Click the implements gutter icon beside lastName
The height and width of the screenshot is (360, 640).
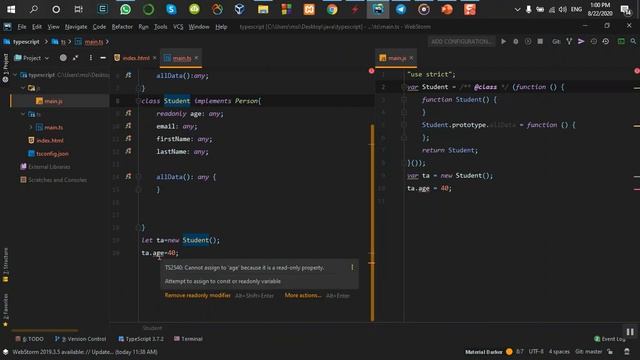pyautogui.click(x=129, y=151)
